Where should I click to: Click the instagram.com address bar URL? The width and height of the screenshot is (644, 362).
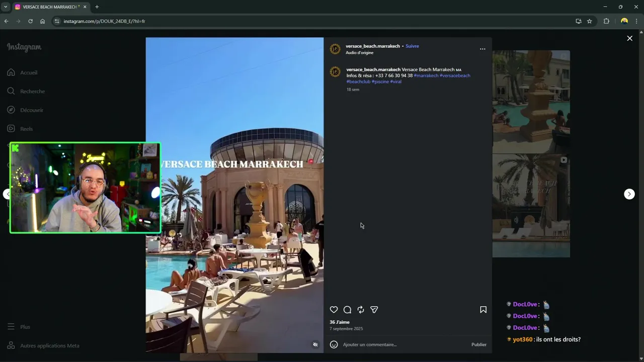click(104, 21)
